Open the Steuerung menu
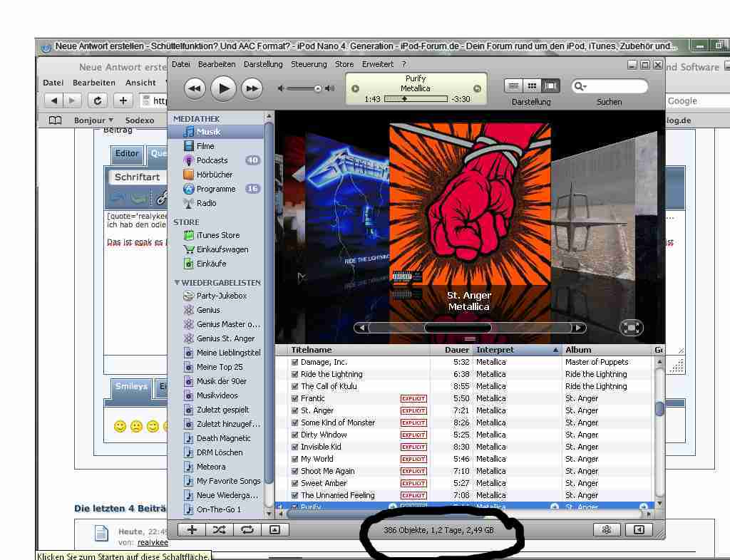Screen dimensions: 730x560 point(309,64)
